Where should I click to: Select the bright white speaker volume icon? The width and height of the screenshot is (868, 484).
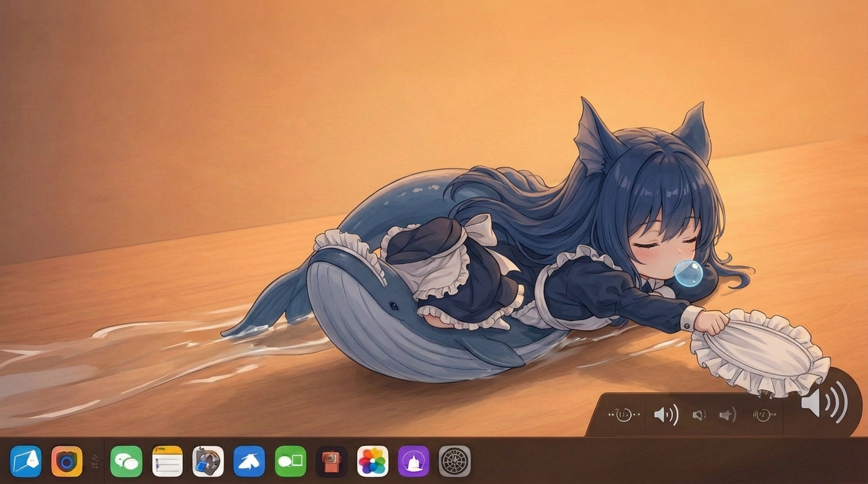[666, 415]
